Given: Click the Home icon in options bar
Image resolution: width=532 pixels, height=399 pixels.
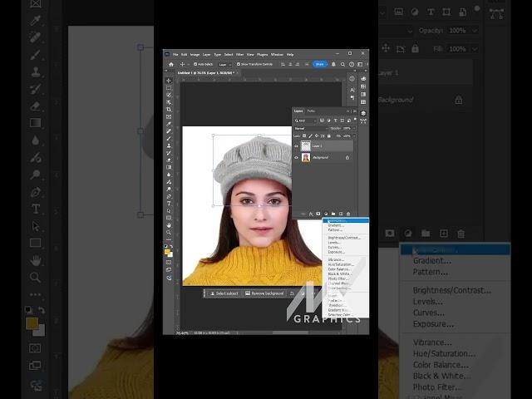Looking at the screenshot, I should [x=171, y=64].
